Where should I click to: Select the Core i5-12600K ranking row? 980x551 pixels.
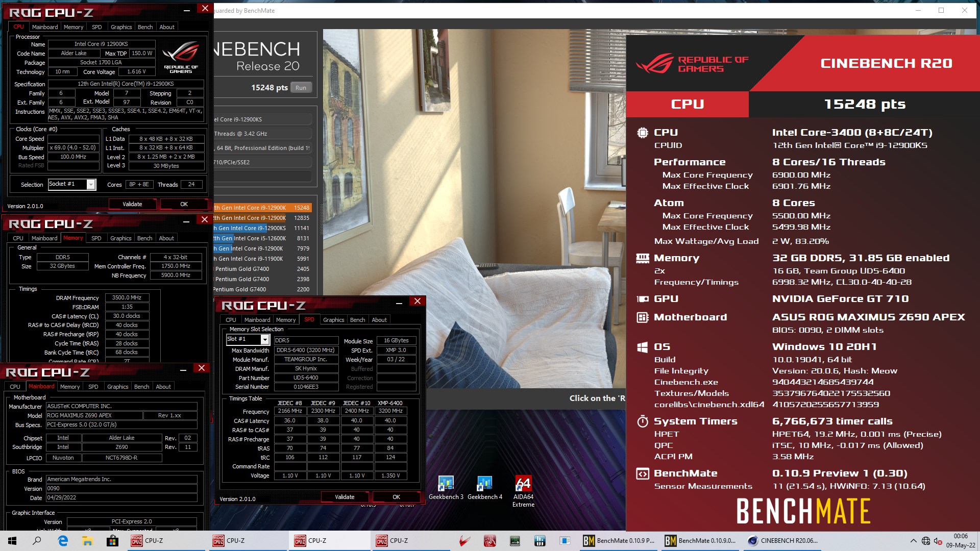coord(262,238)
